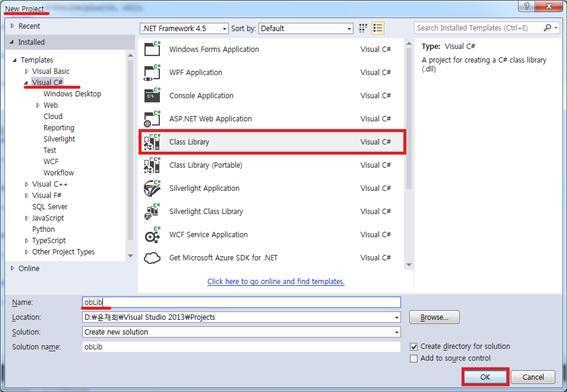Viewport: 567px width, 392px height.
Task: Expand the Visual C++ tree node
Action: (26, 184)
